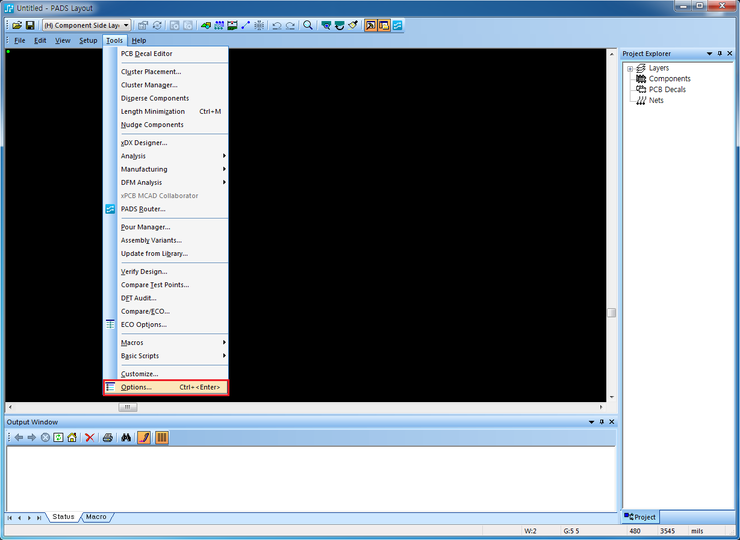Click the brush icon beside Redraw

pos(353,25)
